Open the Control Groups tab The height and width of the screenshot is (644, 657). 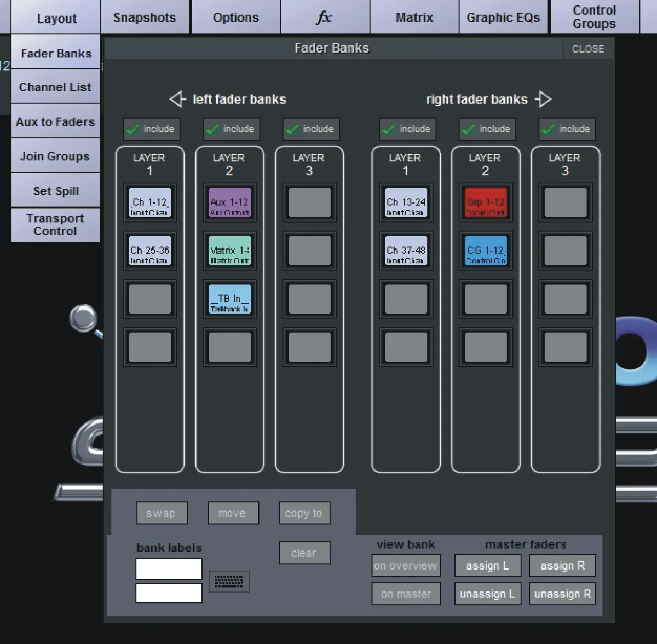point(595,17)
